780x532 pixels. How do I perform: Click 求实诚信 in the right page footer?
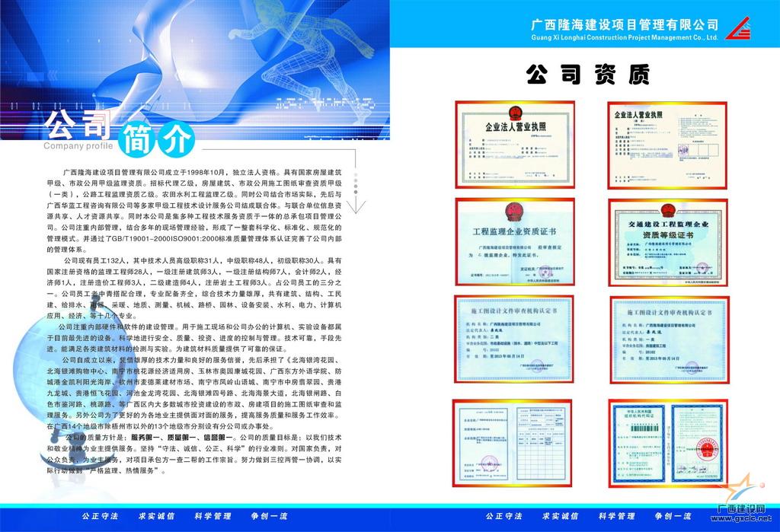point(560,516)
